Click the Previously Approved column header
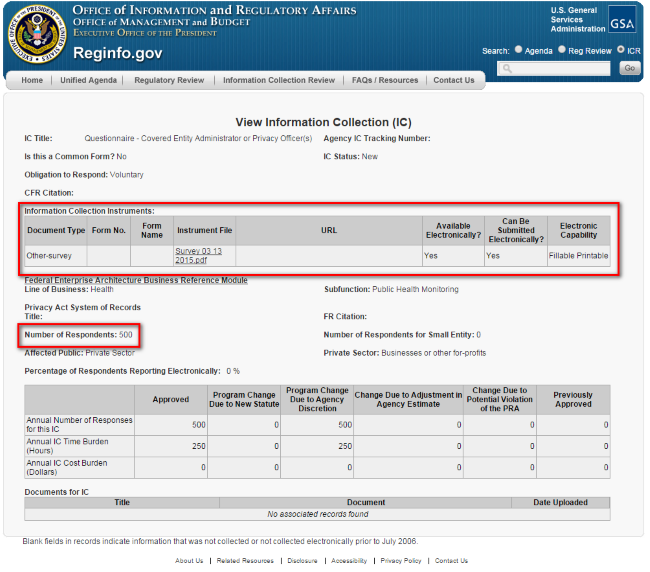 click(x=573, y=399)
